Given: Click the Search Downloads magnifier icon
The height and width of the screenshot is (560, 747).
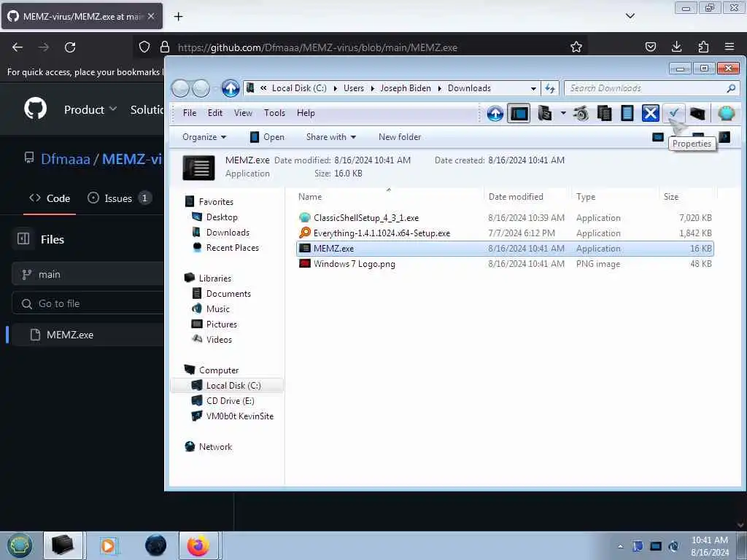Looking at the screenshot, I should [x=731, y=88].
